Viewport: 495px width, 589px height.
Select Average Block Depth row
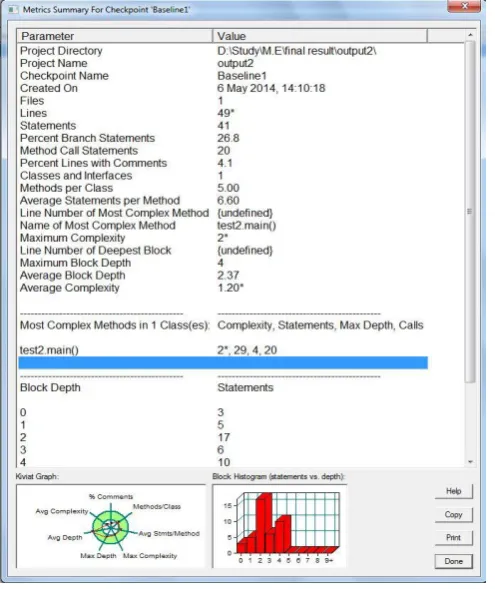tap(223, 275)
